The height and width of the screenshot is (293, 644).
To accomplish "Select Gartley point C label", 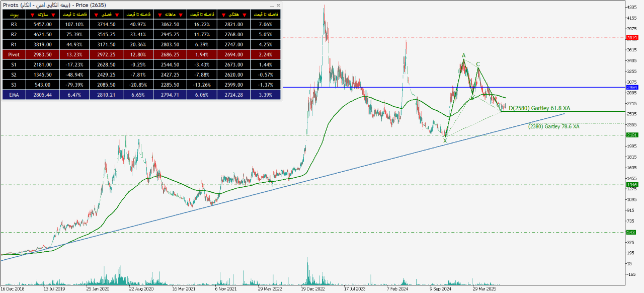I will tap(478, 64).
